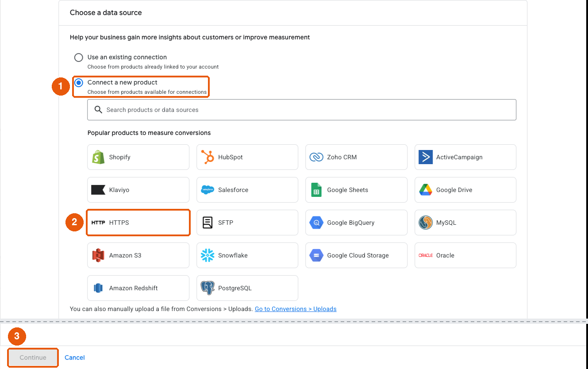Viewport: 588px width, 369px height.
Task: Click the Google Sheets icon
Action: pyautogui.click(x=316, y=190)
